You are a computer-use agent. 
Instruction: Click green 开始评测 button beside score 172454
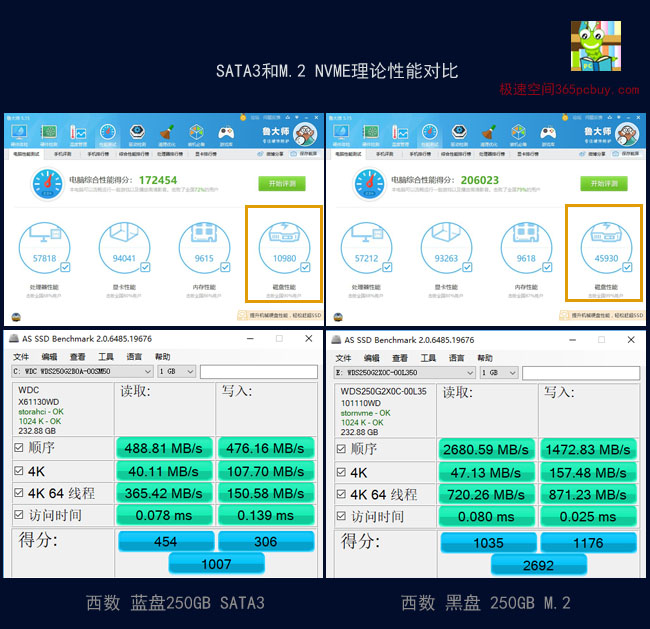pyautogui.click(x=282, y=183)
